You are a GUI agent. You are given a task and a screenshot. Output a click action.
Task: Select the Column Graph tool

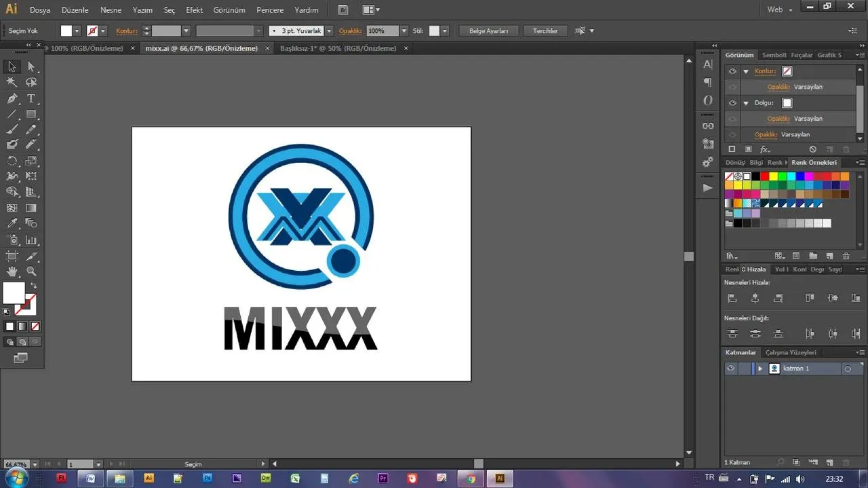[31, 240]
